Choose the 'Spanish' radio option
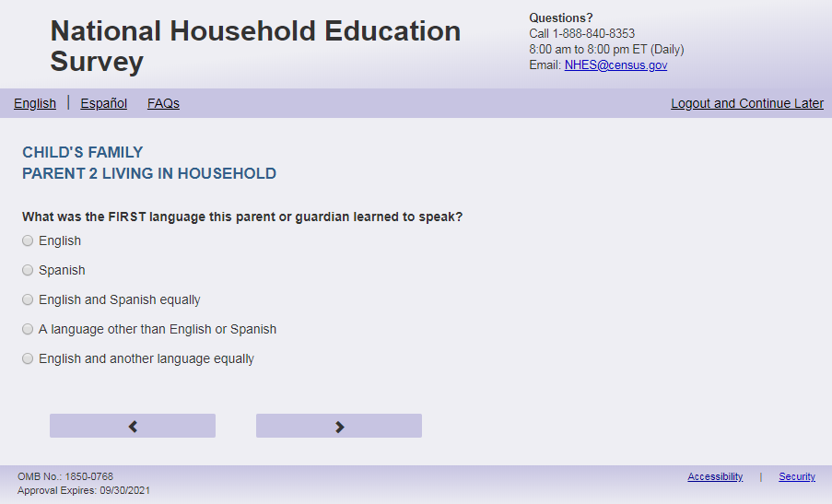The height and width of the screenshot is (504, 832). pyautogui.click(x=28, y=271)
